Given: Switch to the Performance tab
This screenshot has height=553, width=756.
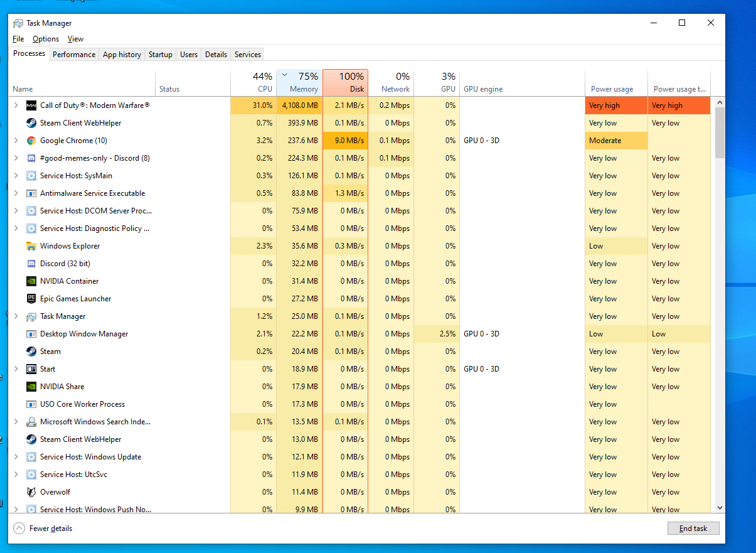Looking at the screenshot, I should (x=74, y=55).
